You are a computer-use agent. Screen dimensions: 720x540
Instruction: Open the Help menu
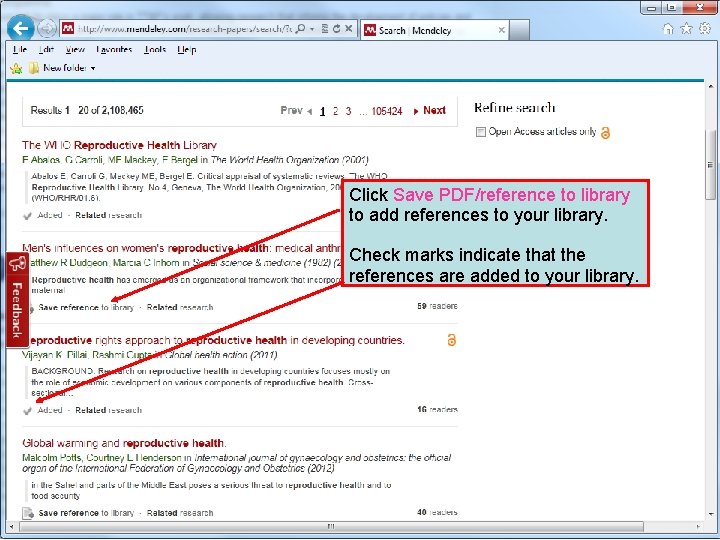(187, 49)
